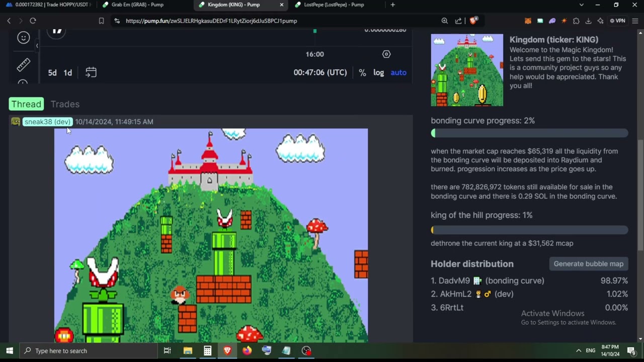Open the zoom magnifier in address bar
The width and height of the screenshot is (644, 362).
coord(444,21)
